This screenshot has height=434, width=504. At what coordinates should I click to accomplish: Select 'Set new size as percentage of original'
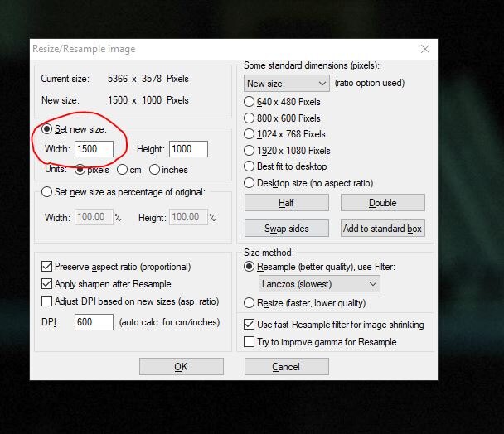tap(47, 193)
